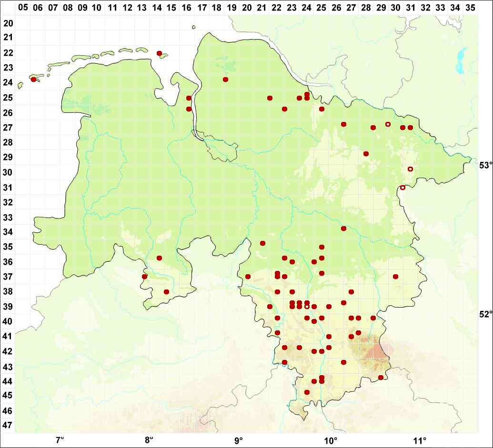Image resolution: width=493 pixels, height=448 pixels.
Task: Select the red dot in row 37 under column 30
Action: [395, 277]
